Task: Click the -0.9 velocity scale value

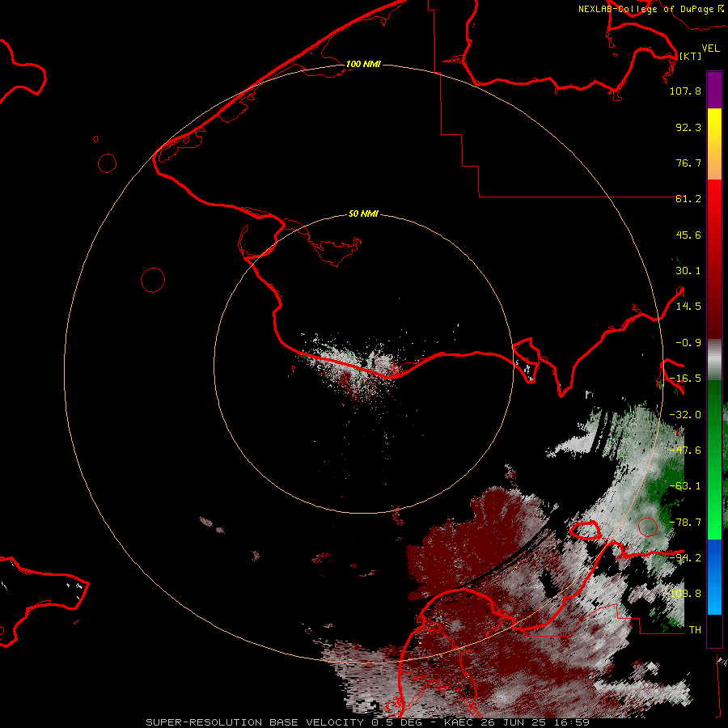Action: click(x=688, y=343)
